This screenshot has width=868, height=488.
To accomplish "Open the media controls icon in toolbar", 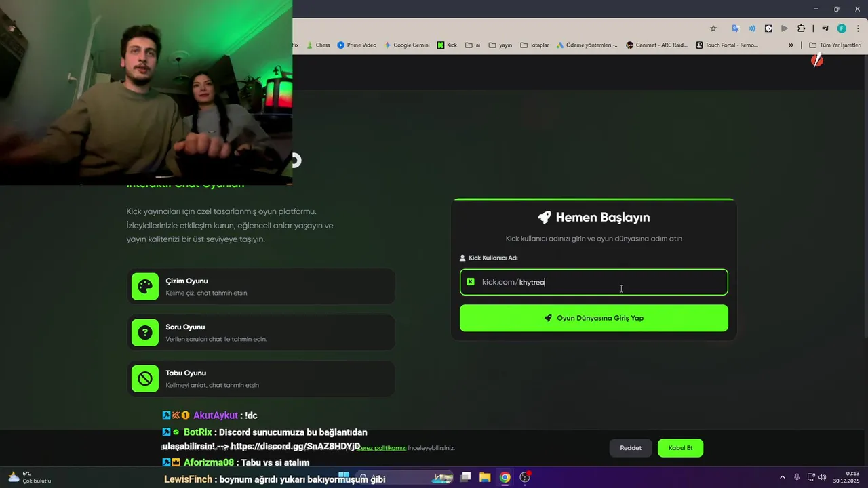I will [825, 28].
